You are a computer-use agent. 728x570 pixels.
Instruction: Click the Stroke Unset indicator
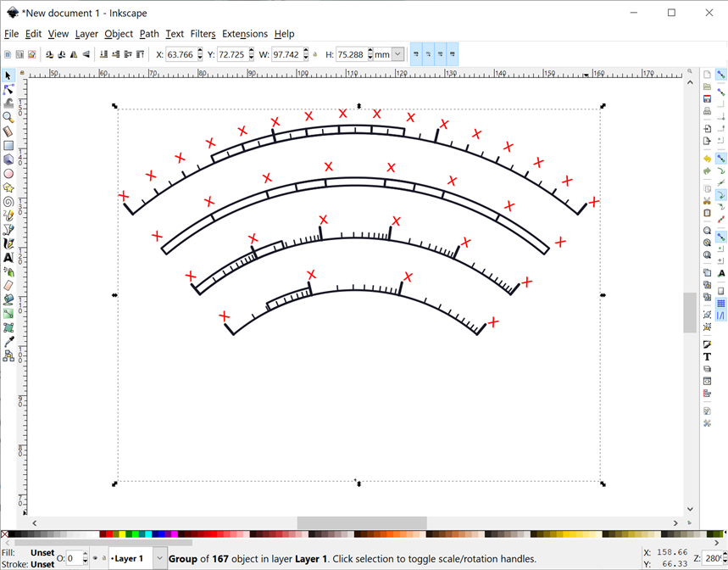42,563
